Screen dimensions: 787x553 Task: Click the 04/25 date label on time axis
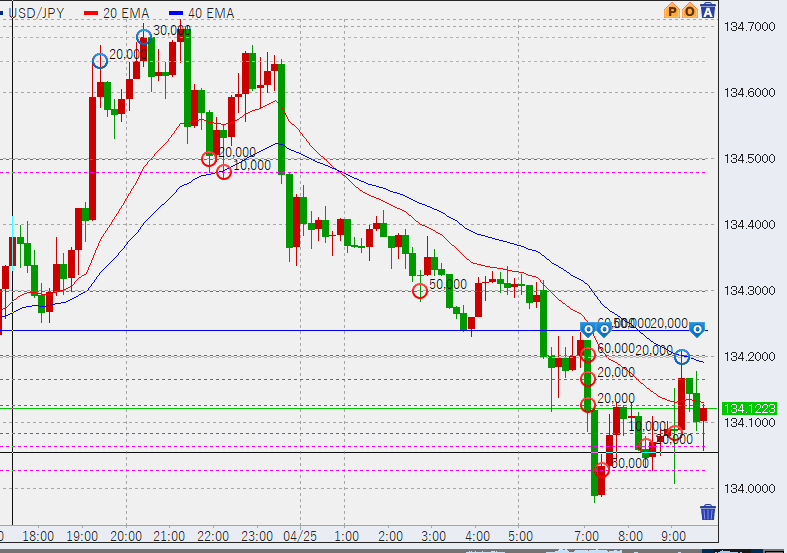coord(300,536)
